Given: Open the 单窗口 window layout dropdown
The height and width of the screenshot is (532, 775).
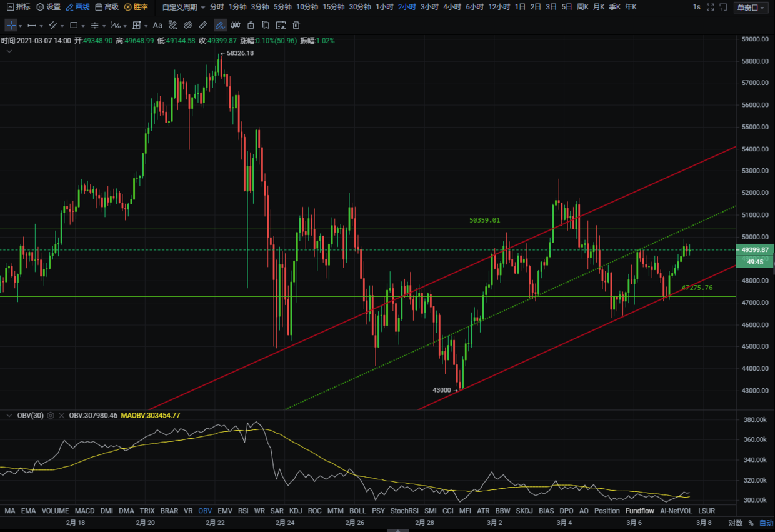Looking at the screenshot, I should [751, 8].
